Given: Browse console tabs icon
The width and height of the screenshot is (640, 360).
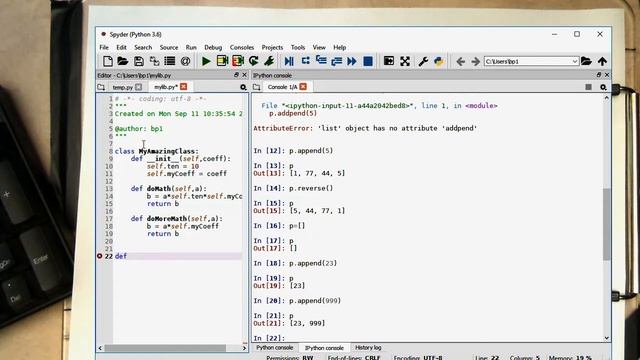Looking at the screenshot, I should (x=256, y=87).
